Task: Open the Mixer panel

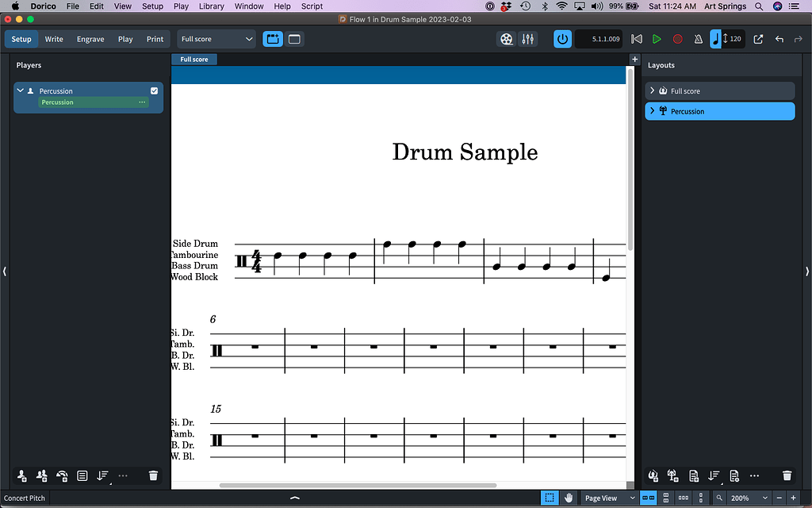Action: point(528,38)
